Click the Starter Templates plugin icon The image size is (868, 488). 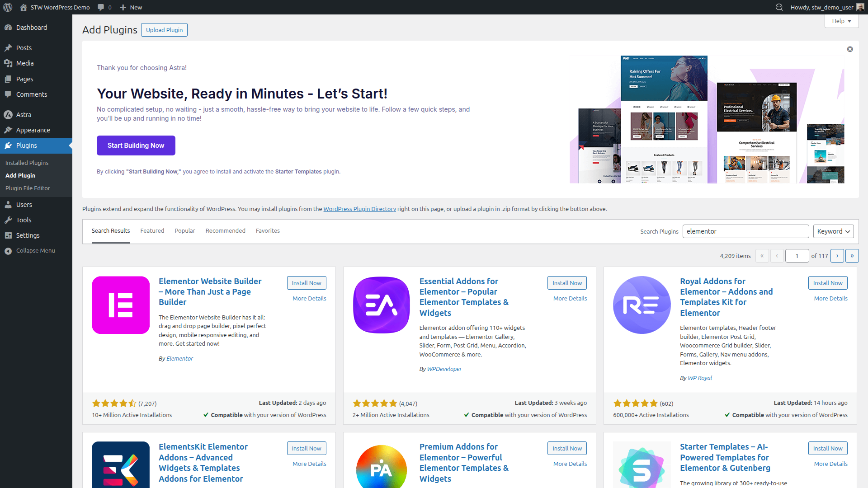(642, 465)
